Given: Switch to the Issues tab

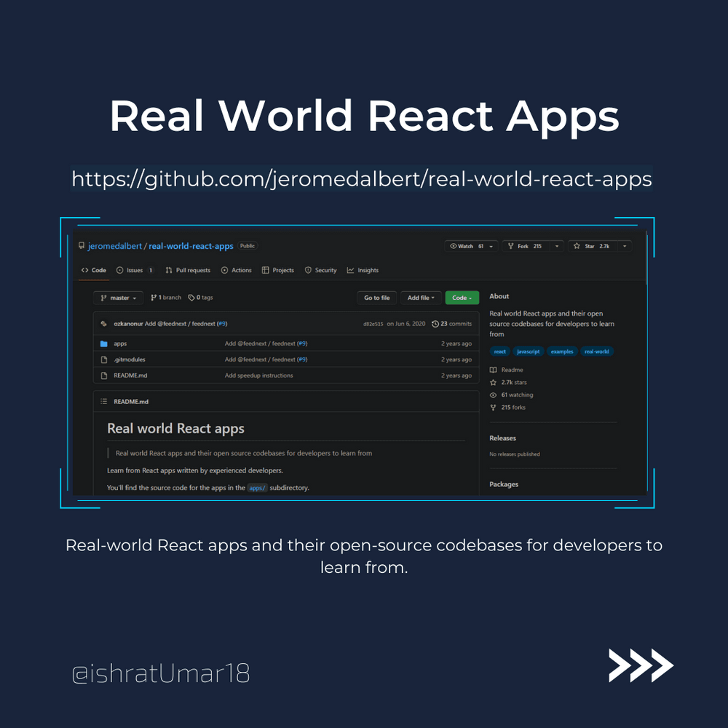Looking at the screenshot, I should pos(135,270).
